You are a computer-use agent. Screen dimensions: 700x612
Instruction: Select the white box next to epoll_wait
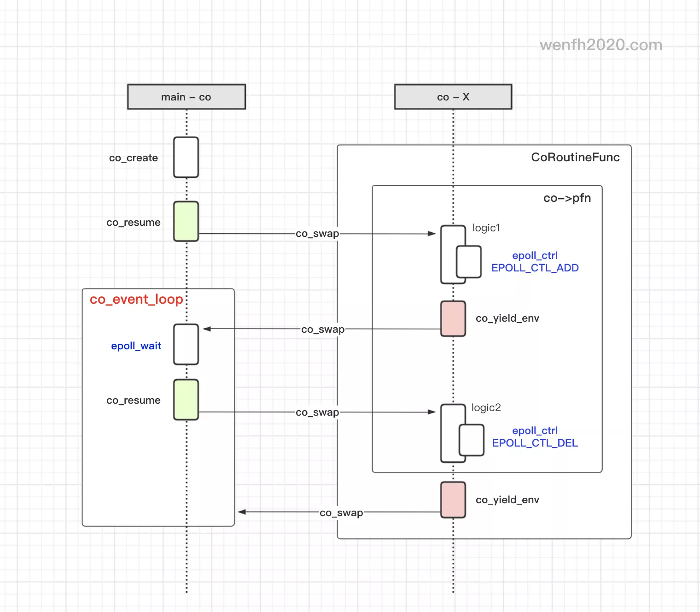[186, 344]
